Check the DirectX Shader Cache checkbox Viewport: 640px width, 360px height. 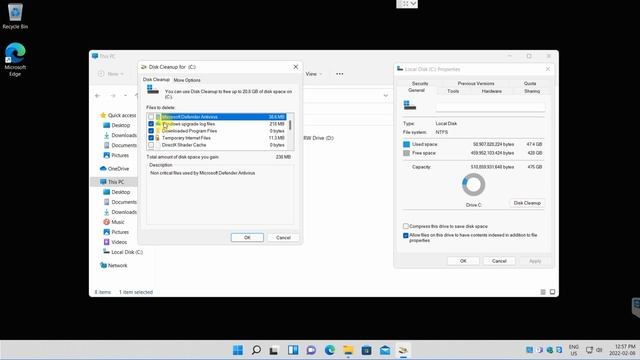pos(151,145)
